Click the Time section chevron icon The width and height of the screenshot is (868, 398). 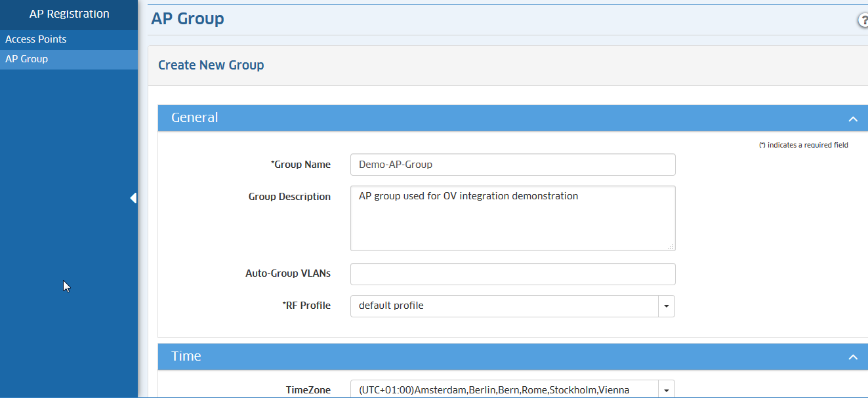[852, 357]
